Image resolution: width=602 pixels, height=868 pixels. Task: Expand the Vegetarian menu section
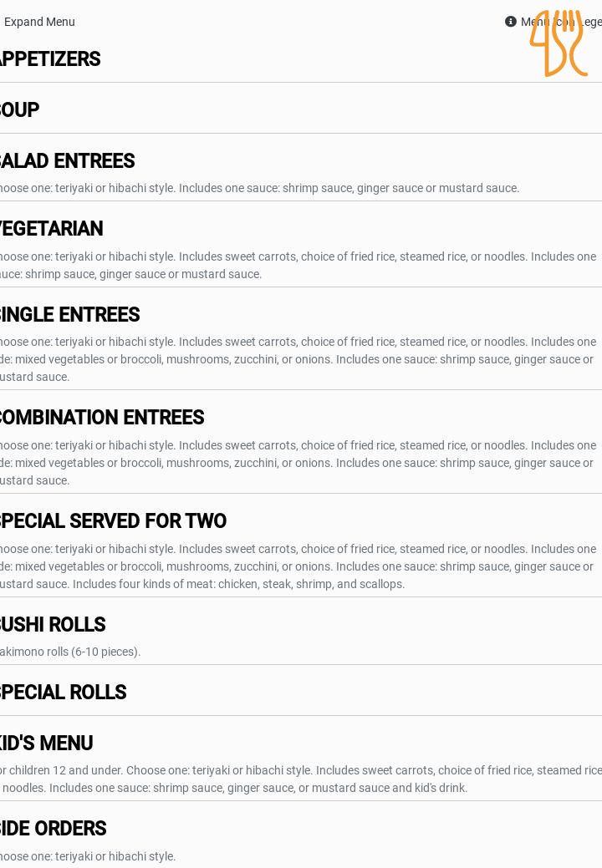coord(52,229)
